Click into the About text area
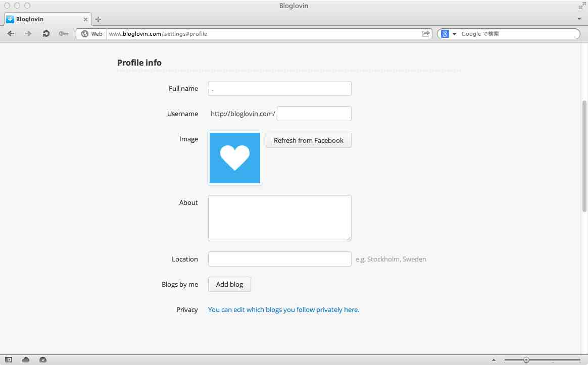Screen dimensions: 588x365 pyautogui.click(x=279, y=218)
